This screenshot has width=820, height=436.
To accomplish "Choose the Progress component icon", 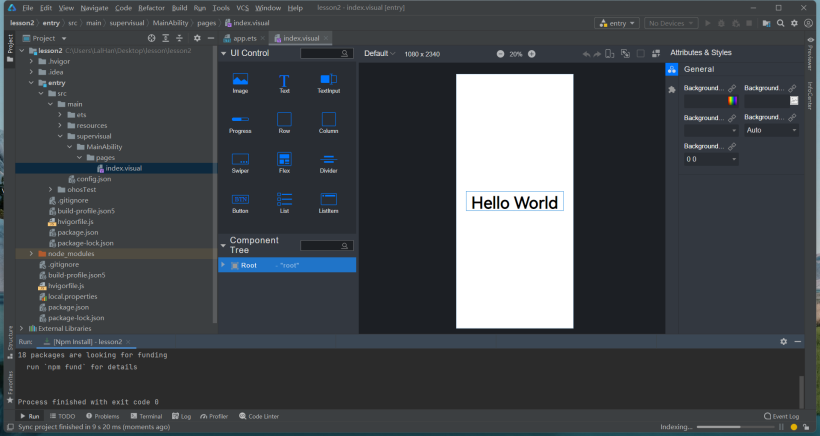I will pos(240,119).
